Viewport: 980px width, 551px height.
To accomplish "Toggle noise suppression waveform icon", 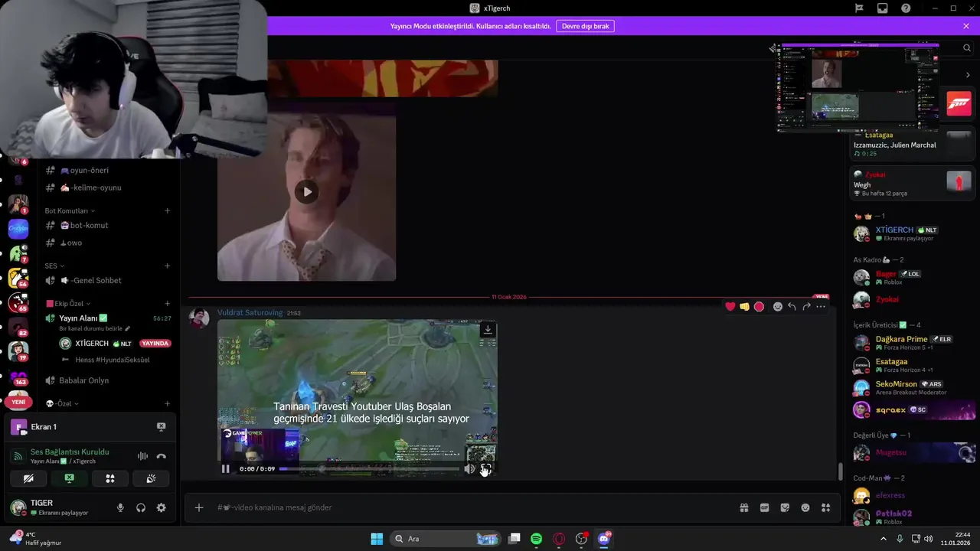I will click(142, 456).
